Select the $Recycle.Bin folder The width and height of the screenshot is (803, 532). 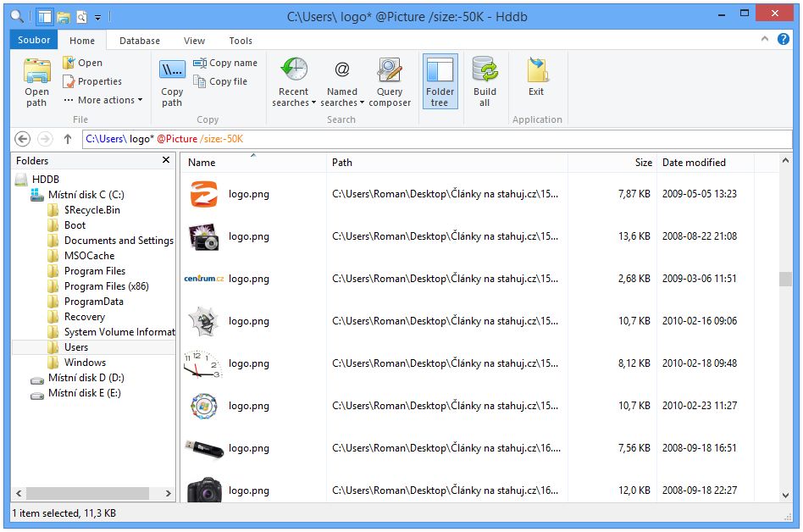click(x=85, y=210)
